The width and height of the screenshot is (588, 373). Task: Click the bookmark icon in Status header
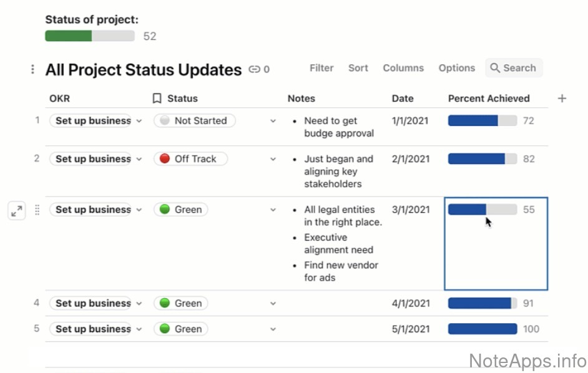157,99
